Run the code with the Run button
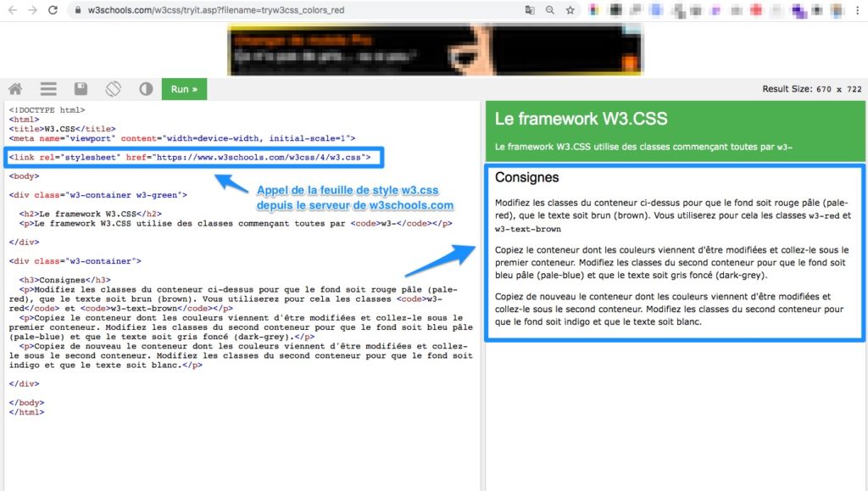 click(x=184, y=89)
